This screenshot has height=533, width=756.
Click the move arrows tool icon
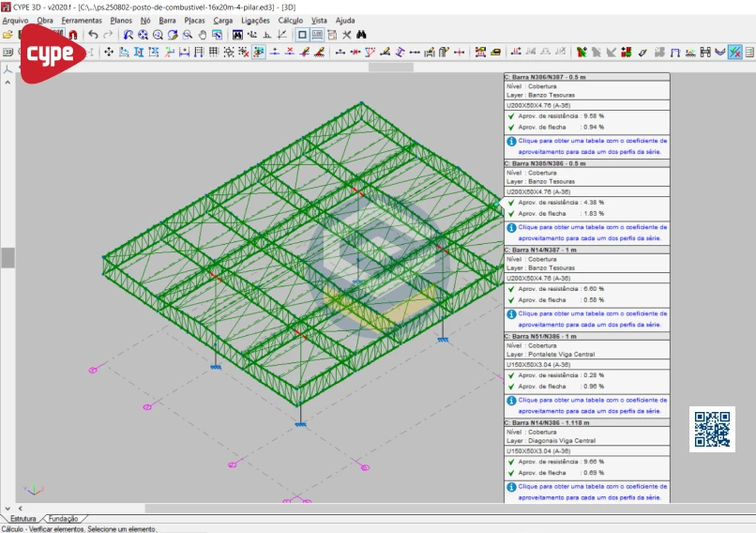pyautogui.click(x=109, y=52)
